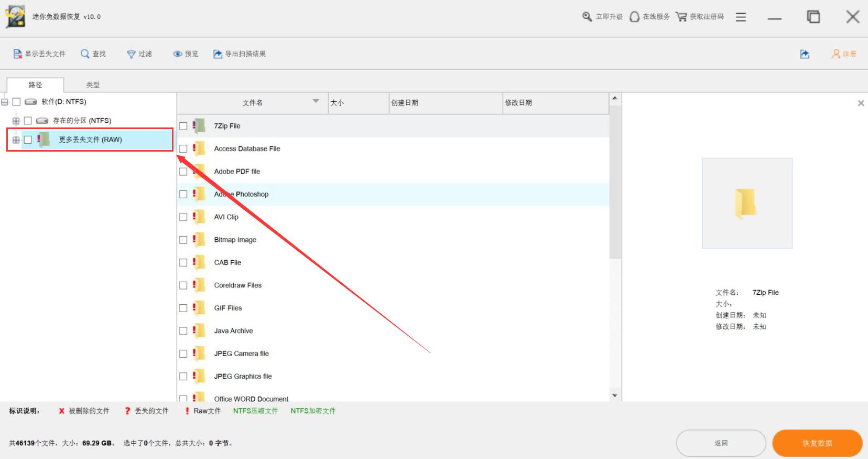This screenshot has width=868, height=459.
Task: Switch to the 路径 (Path) tab
Action: tap(35, 84)
